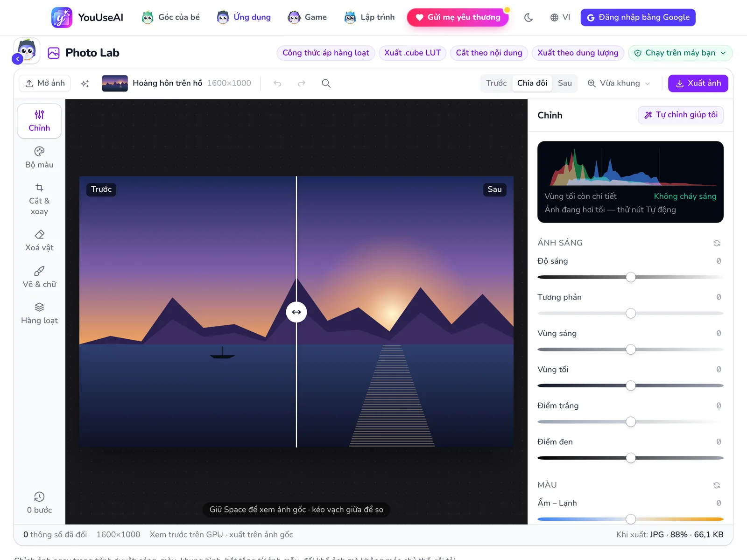Open the Lập trình menu
This screenshot has height=560, width=747.
click(x=369, y=17)
